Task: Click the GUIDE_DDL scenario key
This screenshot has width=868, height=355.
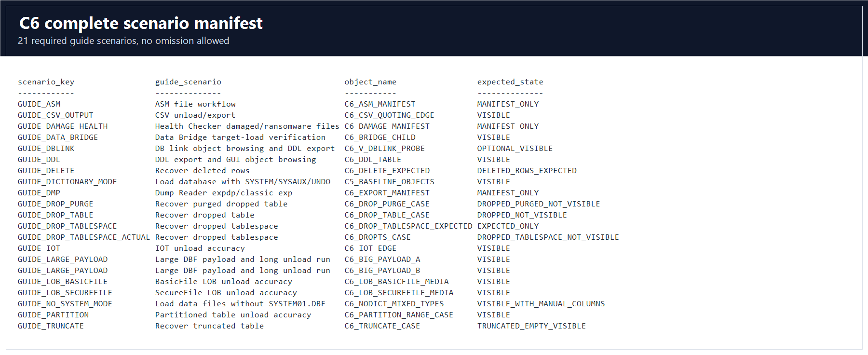Action: point(39,160)
